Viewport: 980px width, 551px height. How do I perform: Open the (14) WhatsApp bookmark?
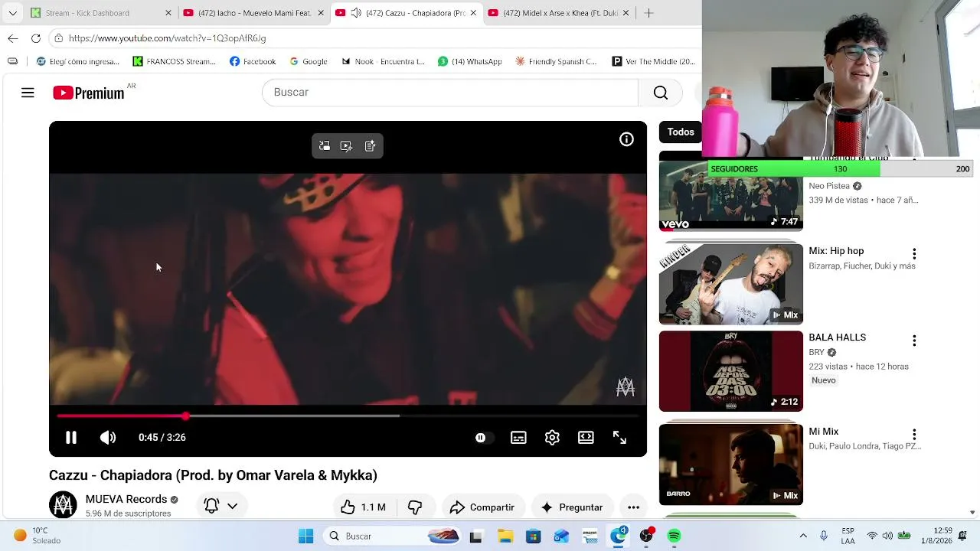tap(470, 61)
